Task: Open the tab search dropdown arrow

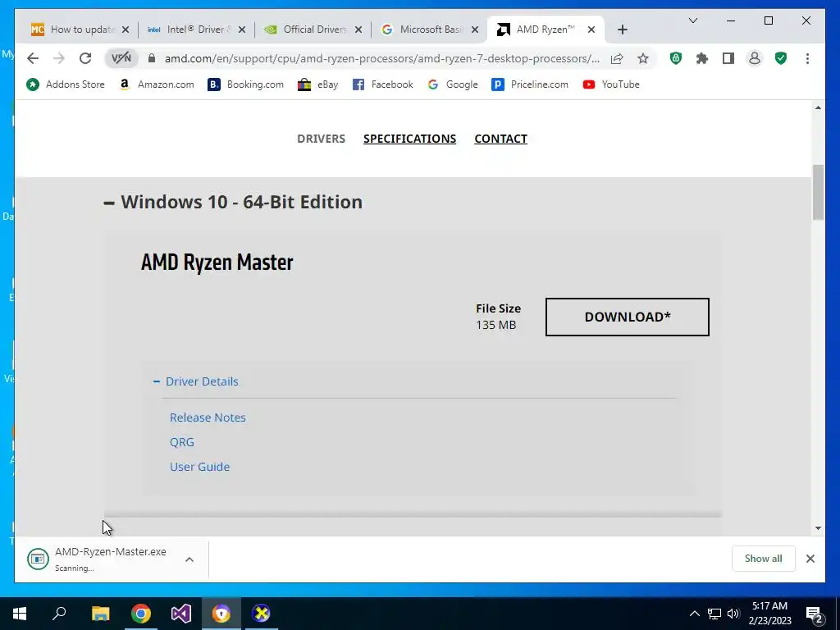Action: tap(692, 21)
